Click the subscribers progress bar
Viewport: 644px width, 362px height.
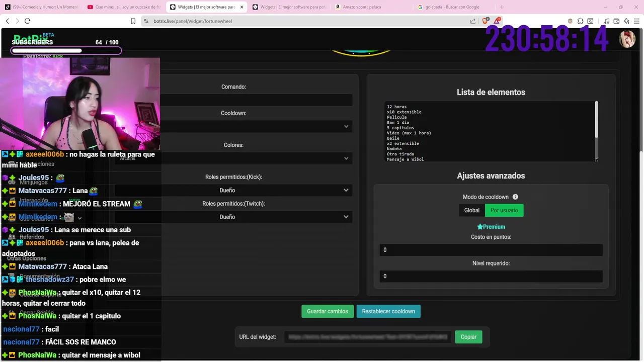tap(66, 50)
